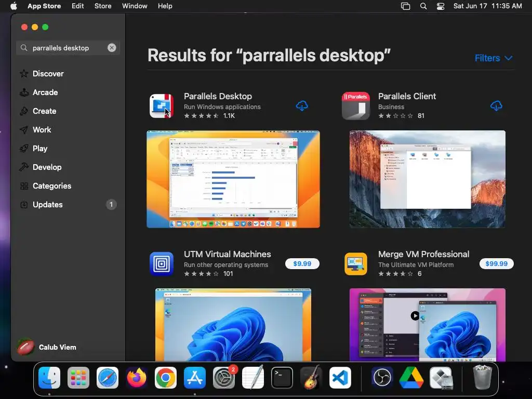View the Parallels Desktop screenshot preview
The image size is (532, 399).
(x=233, y=179)
